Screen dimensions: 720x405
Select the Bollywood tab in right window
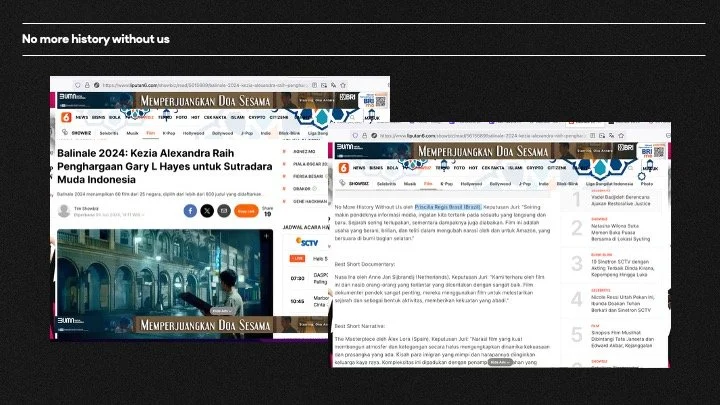click(x=500, y=184)
